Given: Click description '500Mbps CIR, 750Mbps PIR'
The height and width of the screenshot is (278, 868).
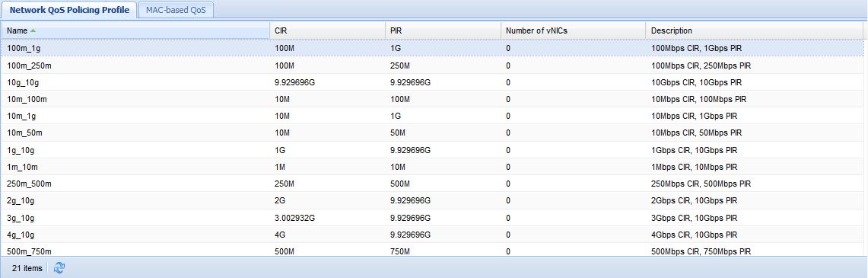Looking at the screenshot, I should click(701, 251).
